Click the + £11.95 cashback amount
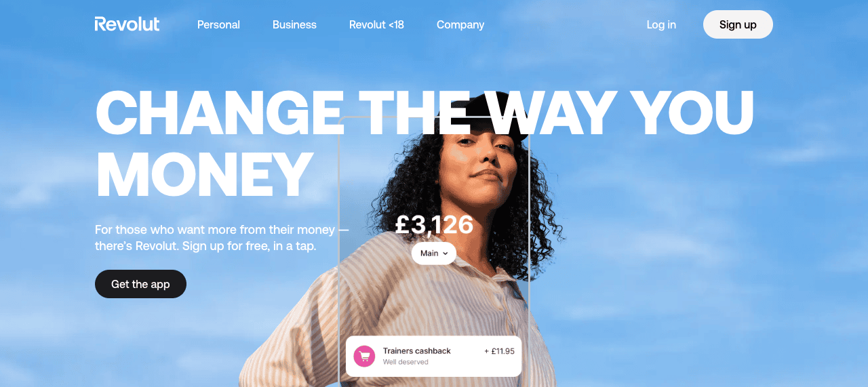This screenshot has height=387, width=868. 499,351
